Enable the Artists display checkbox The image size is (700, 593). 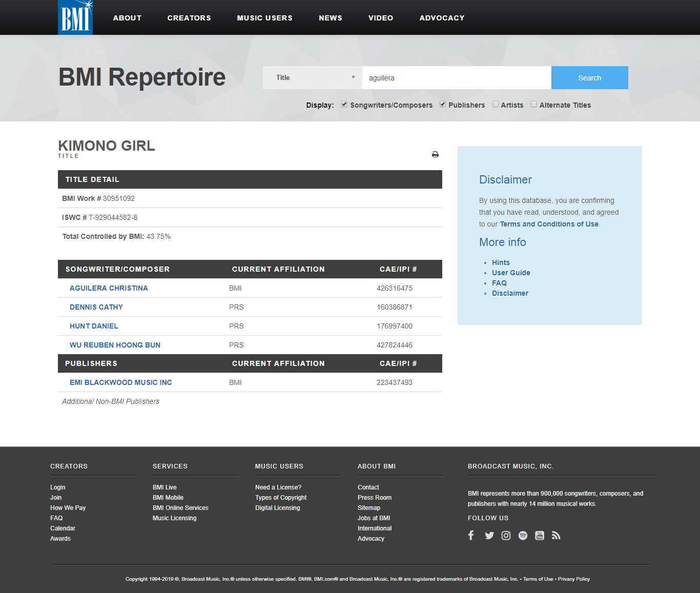(496, 105)
